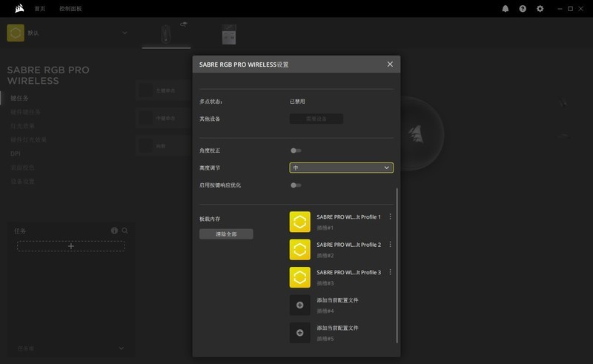Click the disabled button beside 其他设备
Screen dimensions: 593x364
tap(317, 119)
